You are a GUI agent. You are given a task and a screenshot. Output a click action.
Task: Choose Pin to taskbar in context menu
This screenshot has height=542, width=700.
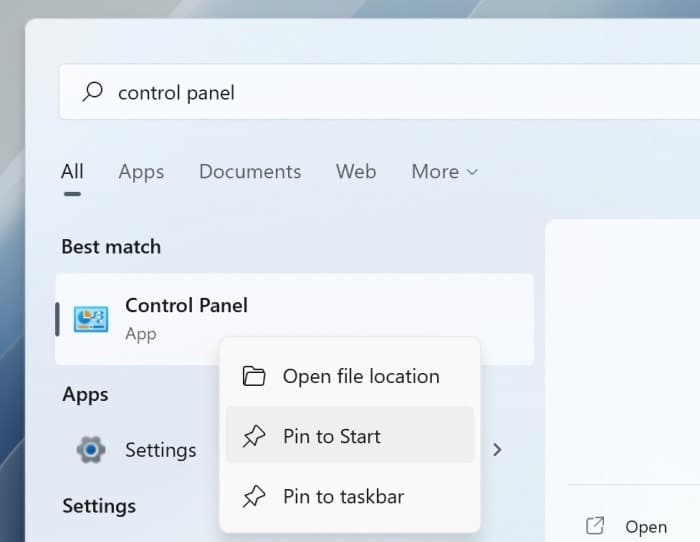click(x=350, y=496)
